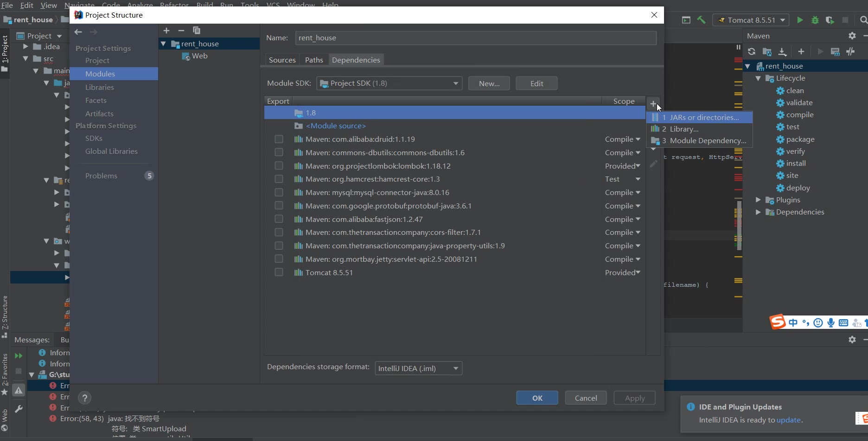The height and width of the screenshot is (441, 868).
Task: Click Maven download sources icon
Action: tap(782, 51)
